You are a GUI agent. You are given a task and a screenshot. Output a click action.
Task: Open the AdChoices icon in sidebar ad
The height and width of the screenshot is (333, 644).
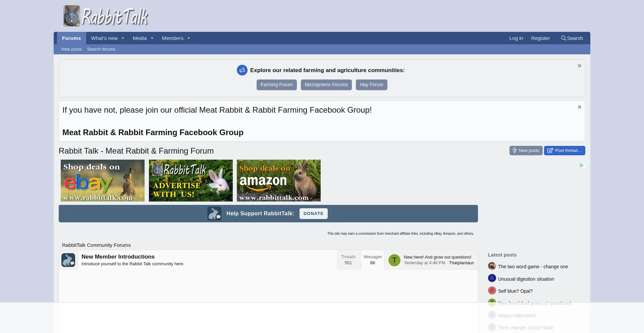[x=582, y=165]
